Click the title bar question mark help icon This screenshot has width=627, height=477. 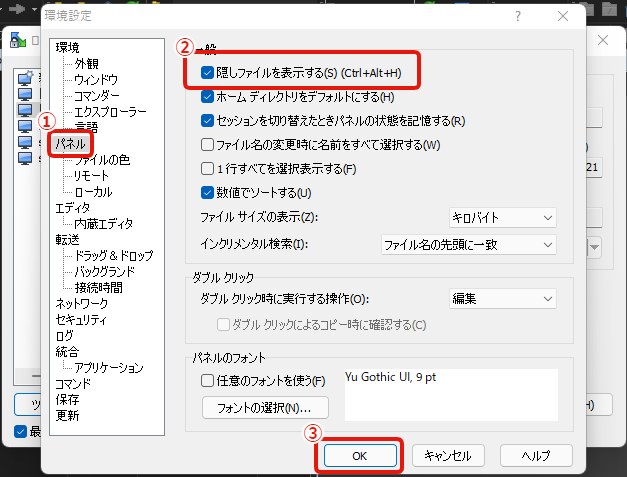[x=517, y=17]
